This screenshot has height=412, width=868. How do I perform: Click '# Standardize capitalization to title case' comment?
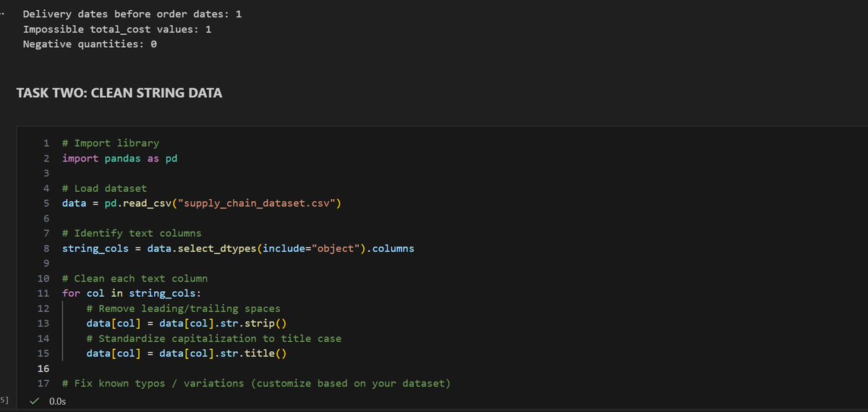click(213, 339)
